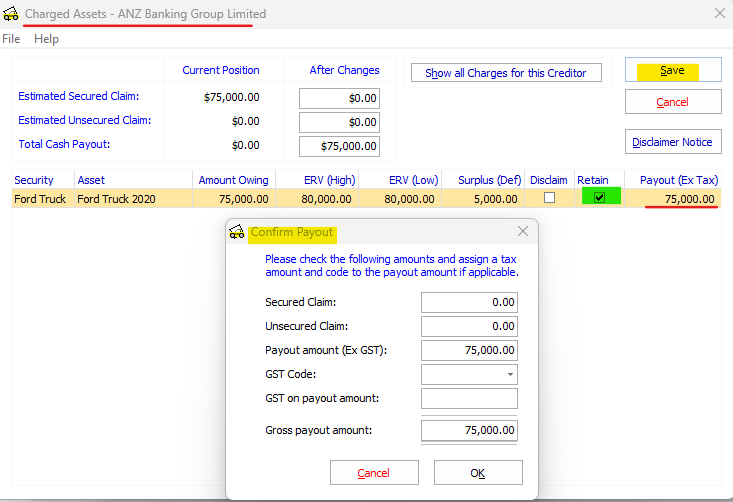Screen dimensions: 733x502
Task: Open the Help menu
Action: tap(46, 39)
